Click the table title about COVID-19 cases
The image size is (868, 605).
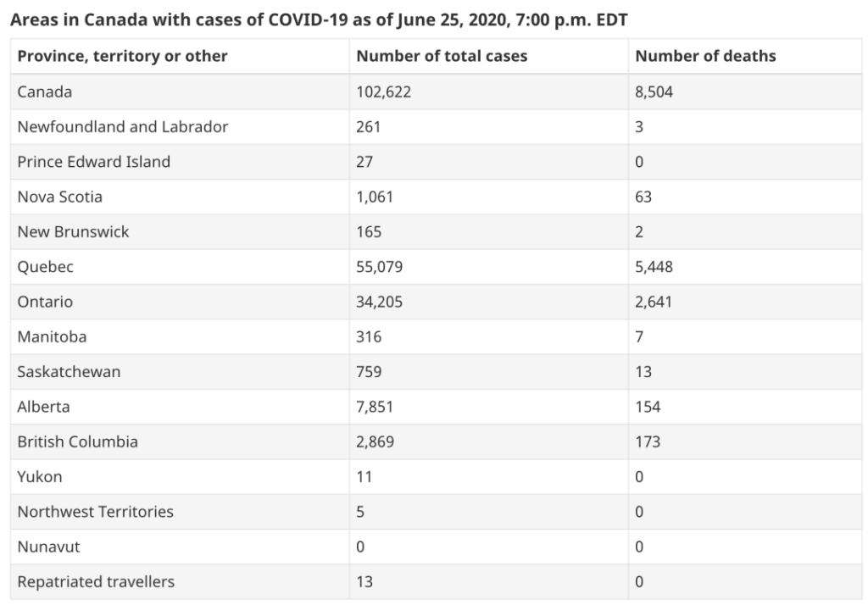tap(319, 19)
